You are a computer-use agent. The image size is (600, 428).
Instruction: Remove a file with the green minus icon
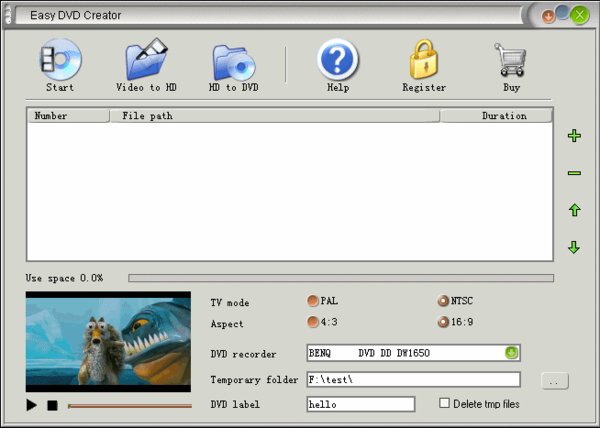(x=574, y=173)
